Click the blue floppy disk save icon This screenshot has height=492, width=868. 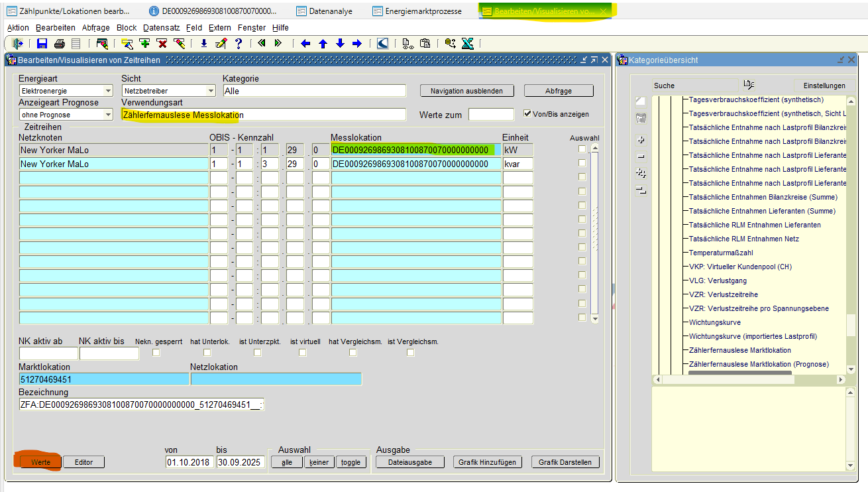pos(42,44)
